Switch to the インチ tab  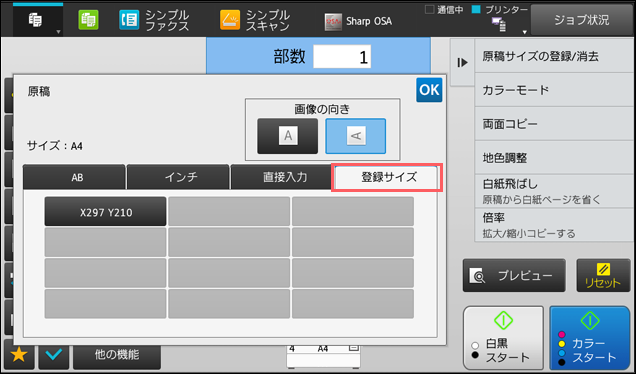click(x=178, y=177)
